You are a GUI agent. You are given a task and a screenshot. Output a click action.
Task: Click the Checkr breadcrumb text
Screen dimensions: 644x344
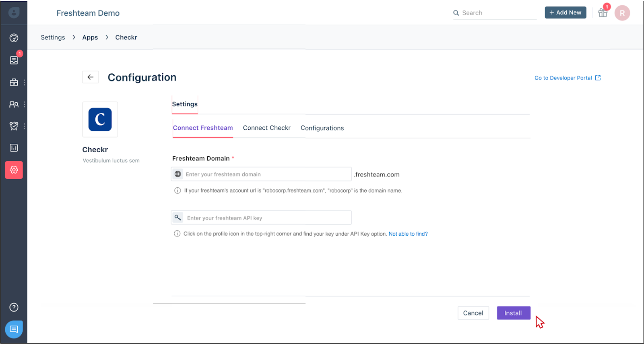tap(126, 37)
